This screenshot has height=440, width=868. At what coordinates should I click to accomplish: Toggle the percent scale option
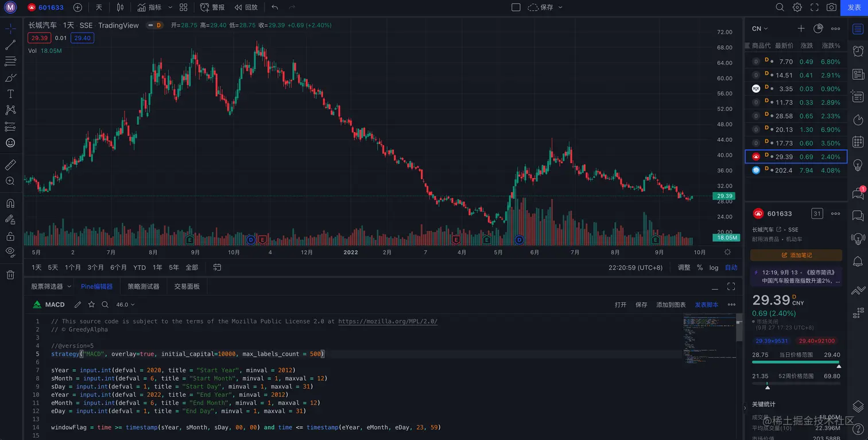[x=700, y=268]
